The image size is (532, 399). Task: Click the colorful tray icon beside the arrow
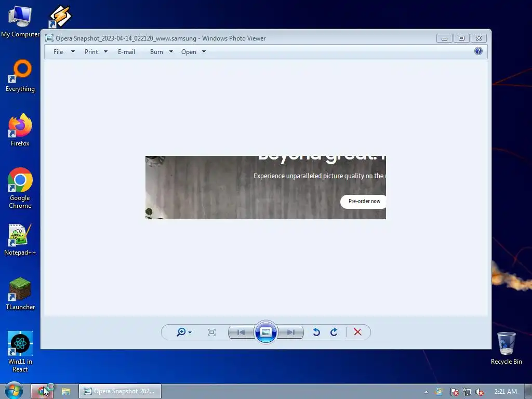pos(439,392)
